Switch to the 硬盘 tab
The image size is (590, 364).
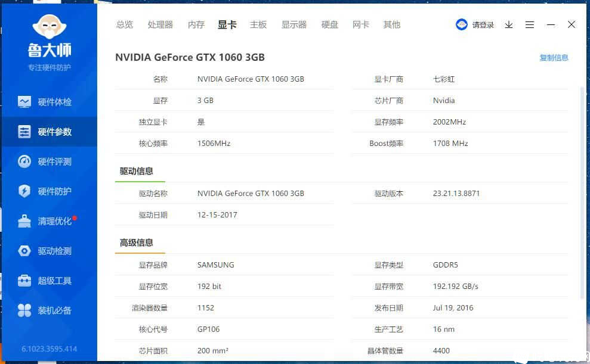point(330,25)
